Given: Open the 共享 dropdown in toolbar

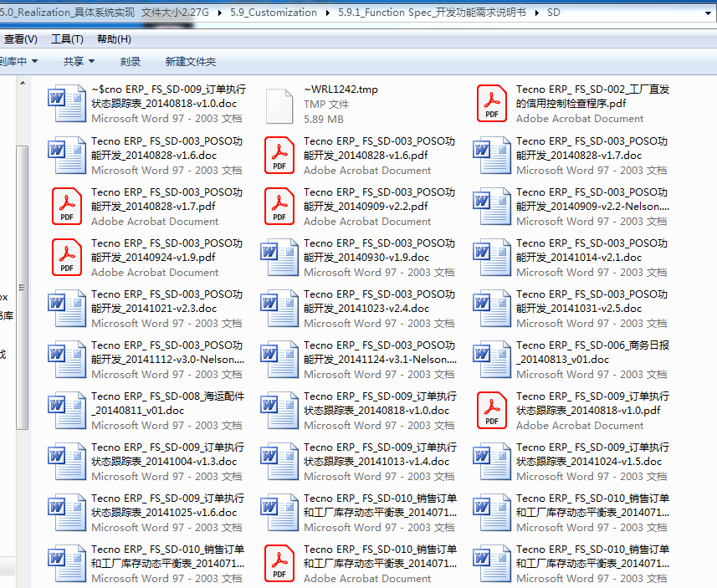Looking at the screenshot, I should (x=79, y=61).
